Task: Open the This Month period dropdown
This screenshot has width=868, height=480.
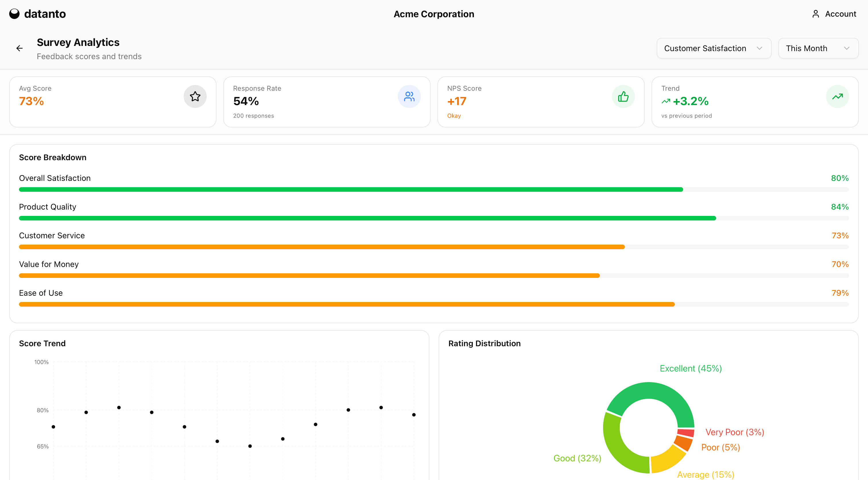Action: pos(818,49)
